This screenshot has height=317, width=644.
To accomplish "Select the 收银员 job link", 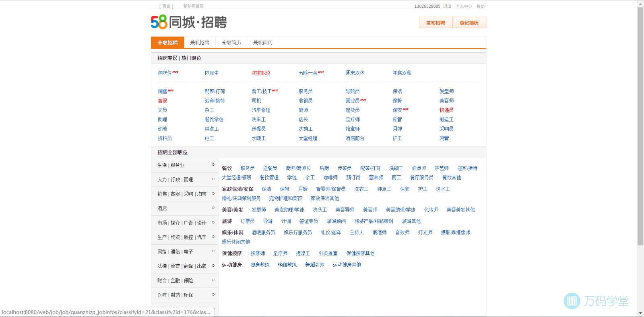I will pos(305,101).
